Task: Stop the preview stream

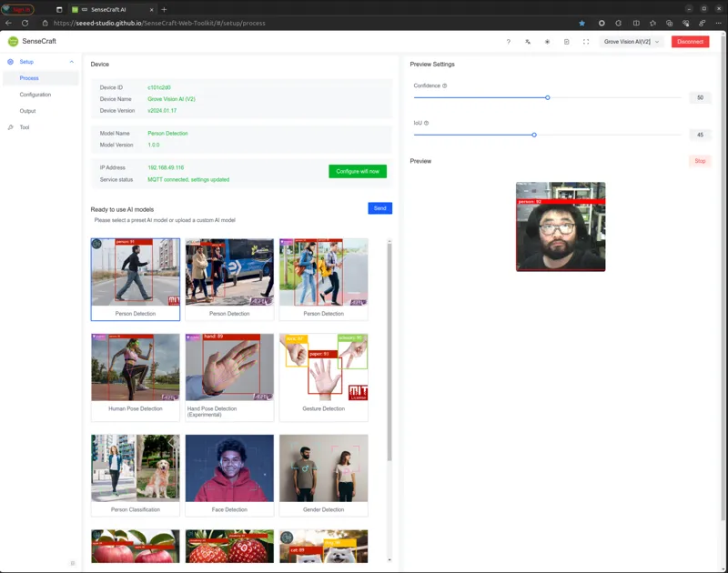Action: click(x=700, y=161)
